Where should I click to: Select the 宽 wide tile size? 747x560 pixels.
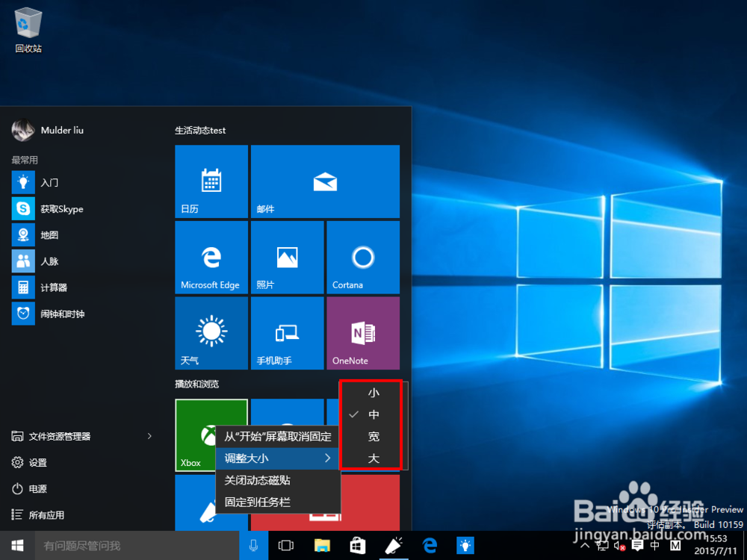click(373, 437)
